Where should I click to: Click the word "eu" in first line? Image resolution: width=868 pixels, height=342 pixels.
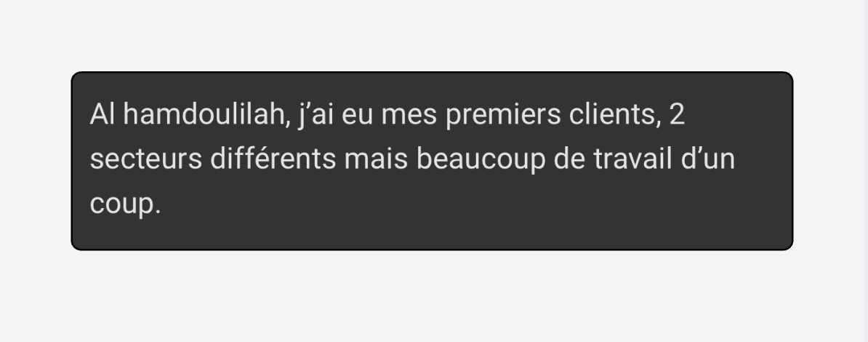pyautogui.click(x=357, y=116)
